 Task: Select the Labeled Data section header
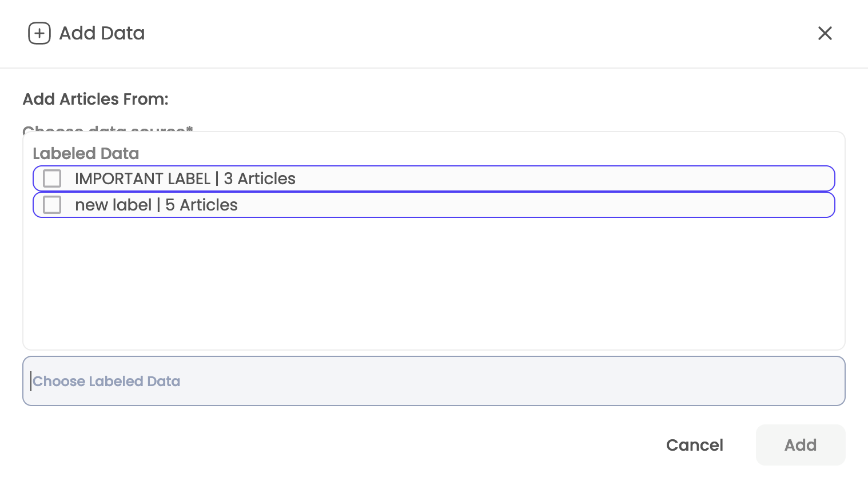tap(86, 153)
